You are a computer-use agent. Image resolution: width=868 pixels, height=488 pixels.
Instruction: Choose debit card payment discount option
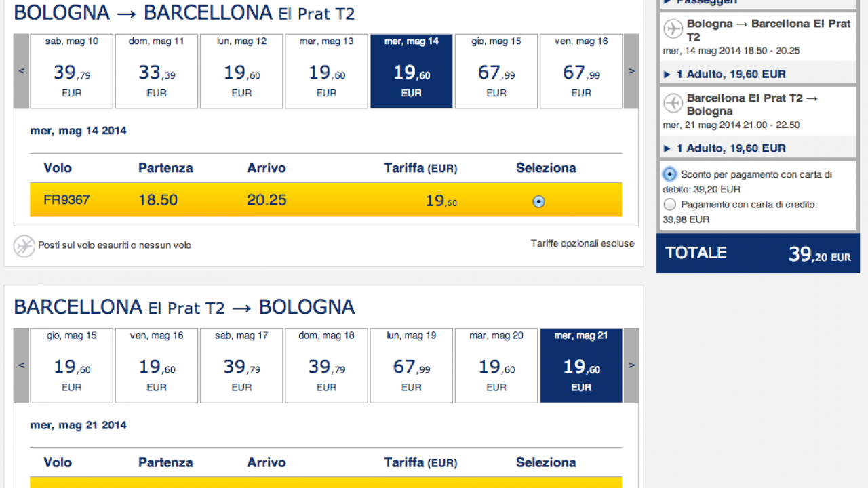pos(670,174)
